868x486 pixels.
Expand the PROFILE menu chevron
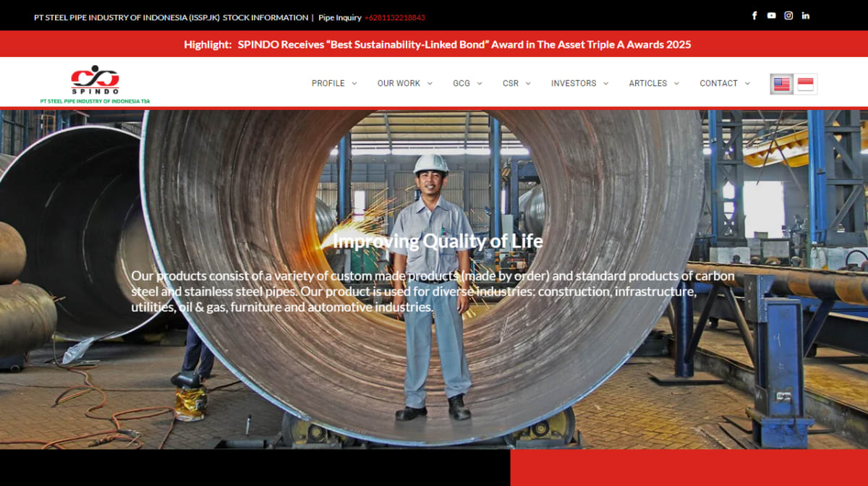tap(354, 83)
